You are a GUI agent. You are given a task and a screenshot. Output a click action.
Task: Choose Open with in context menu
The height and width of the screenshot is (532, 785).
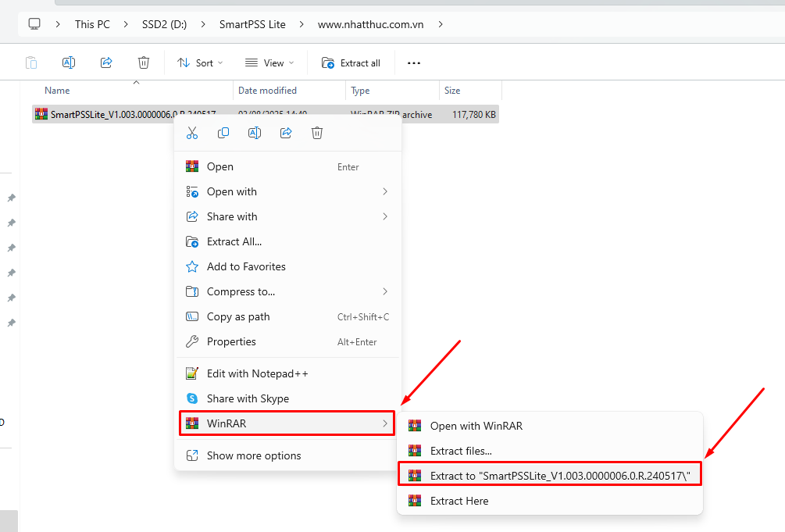pyautogui.click(x=287, y=192)
